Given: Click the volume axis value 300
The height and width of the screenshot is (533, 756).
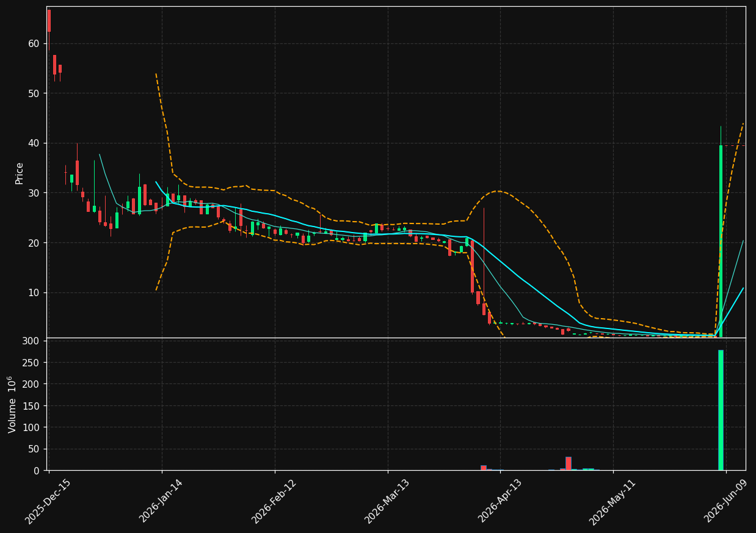Looking at the screenshot, I should 31,341.
